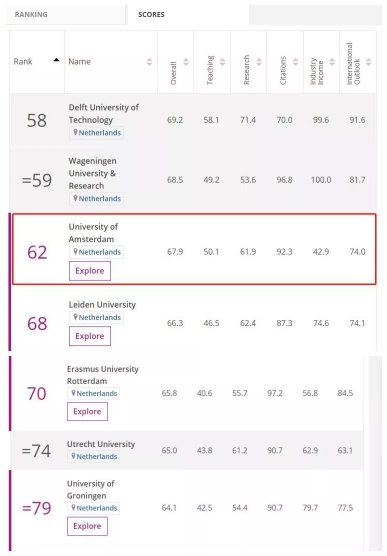The height and width of the screenshot is (556, 387).
Task: Sort by Research score column
Action: pos(259,62)
